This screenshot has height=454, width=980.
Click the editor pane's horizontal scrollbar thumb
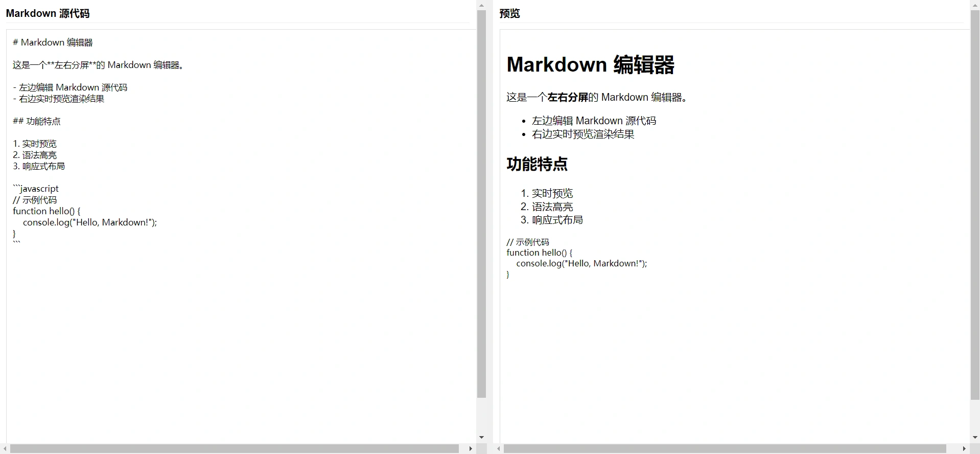point(235,449)
